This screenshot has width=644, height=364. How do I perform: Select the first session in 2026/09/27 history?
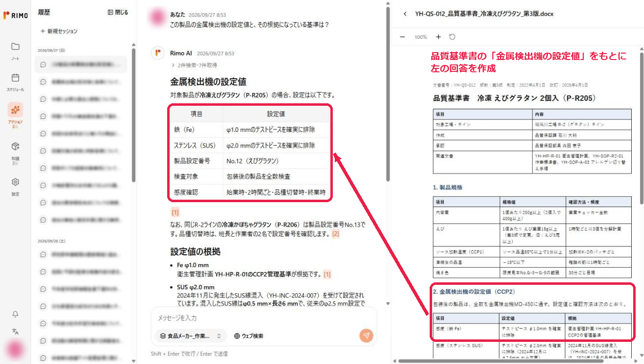click(81, 64)
